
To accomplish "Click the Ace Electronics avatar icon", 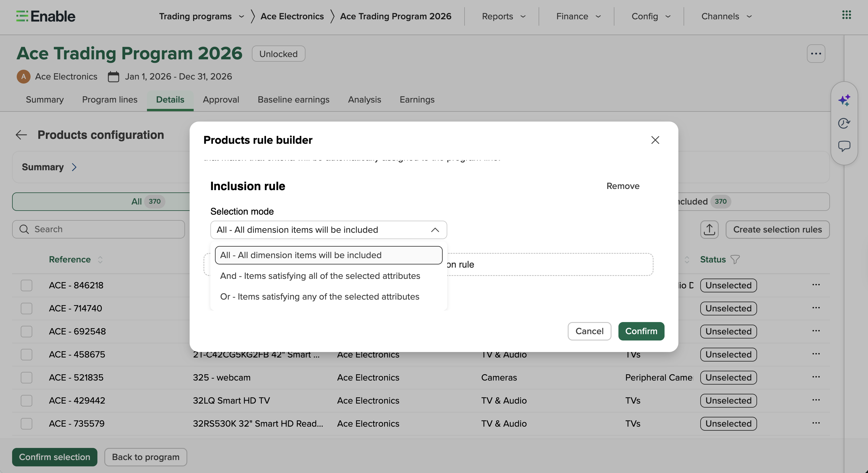I will 23,76.
